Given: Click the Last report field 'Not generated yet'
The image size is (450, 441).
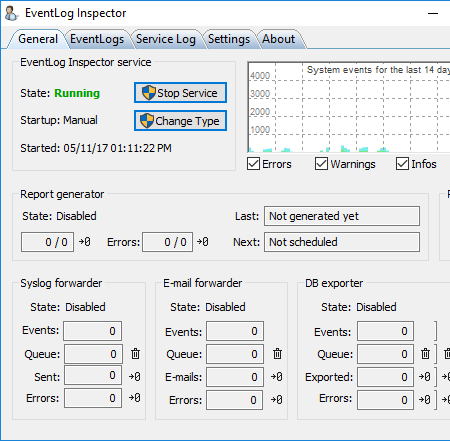Looking at the screenshot, I should (342, 216).
